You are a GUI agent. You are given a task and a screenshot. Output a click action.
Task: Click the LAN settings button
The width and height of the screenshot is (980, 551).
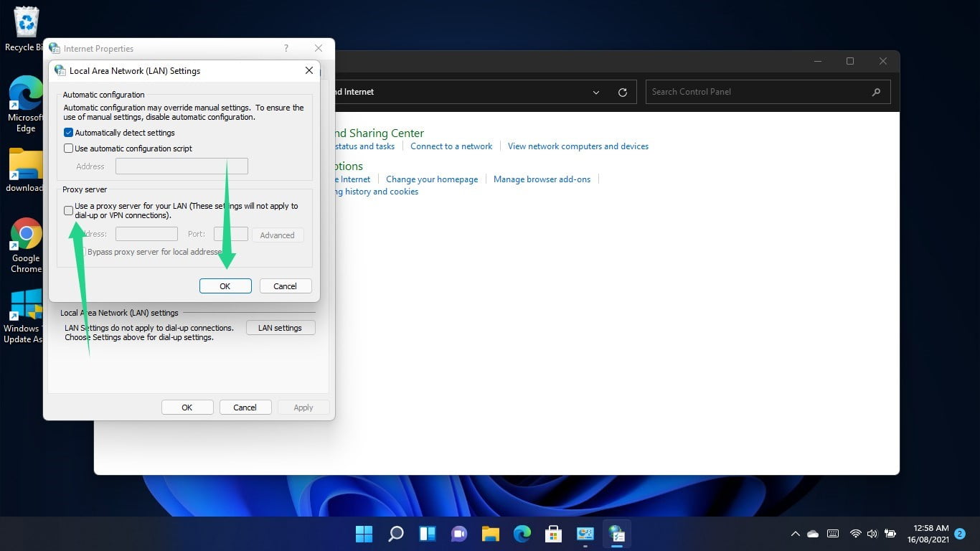280,327
